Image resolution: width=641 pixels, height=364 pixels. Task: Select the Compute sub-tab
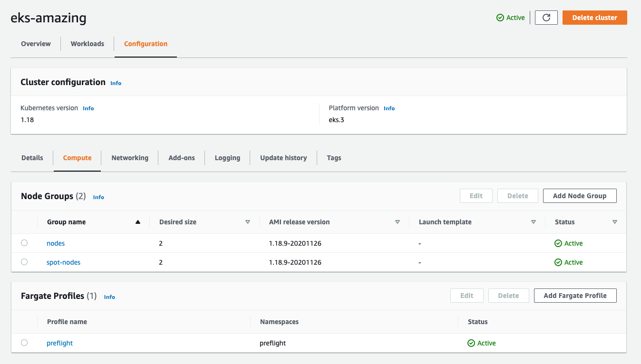(77, 158)
